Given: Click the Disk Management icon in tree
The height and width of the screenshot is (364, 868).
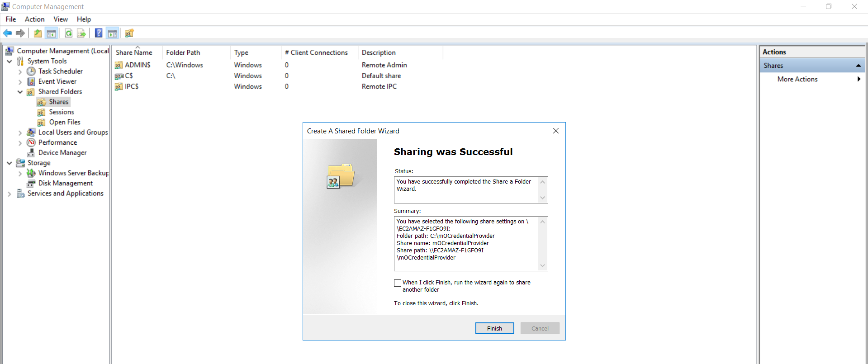Looking at the screenshot, I should pyautogui.click(x=31, y=183).
